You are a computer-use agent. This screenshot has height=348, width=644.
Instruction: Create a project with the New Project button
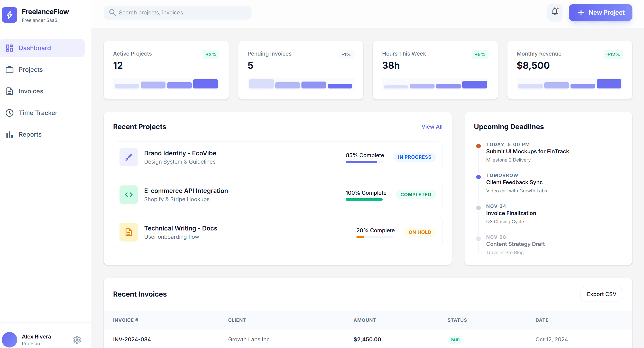click(x=601, y=12)
